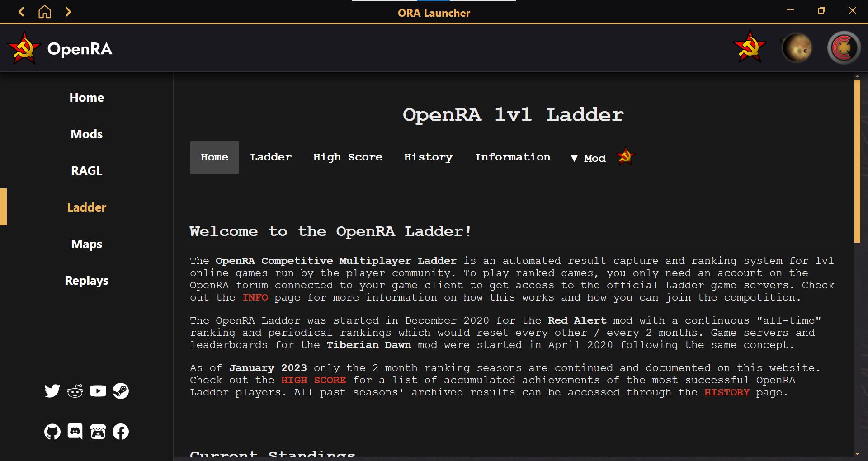Click the Red Alert icon beside Mod dropdown
The width and height of the screenshot is (868, 461).
[626, 157]
